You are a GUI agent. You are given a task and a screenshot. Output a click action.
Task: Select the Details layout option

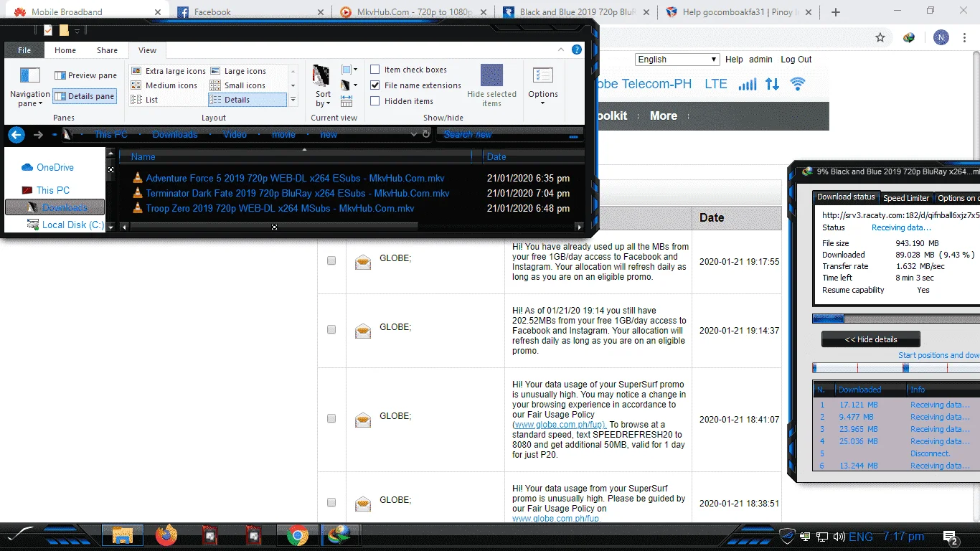pos(248,100)
